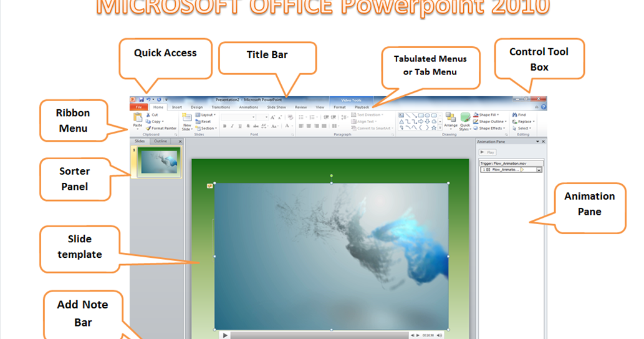Viewport: 644px width, 339px height.
Task: Click the Paste clipboard icon
Action: [x=138, y=117]
